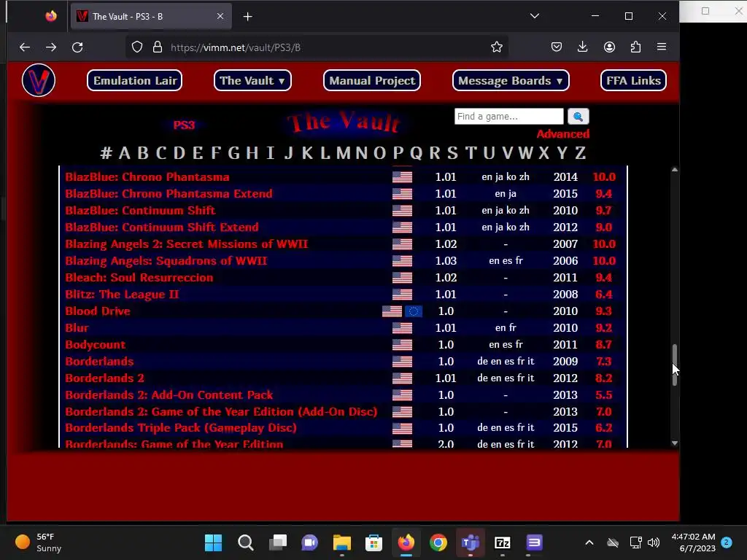The image size is (747, 560).
Task: Open volume control in system tray
Action: tap(654, 542)
